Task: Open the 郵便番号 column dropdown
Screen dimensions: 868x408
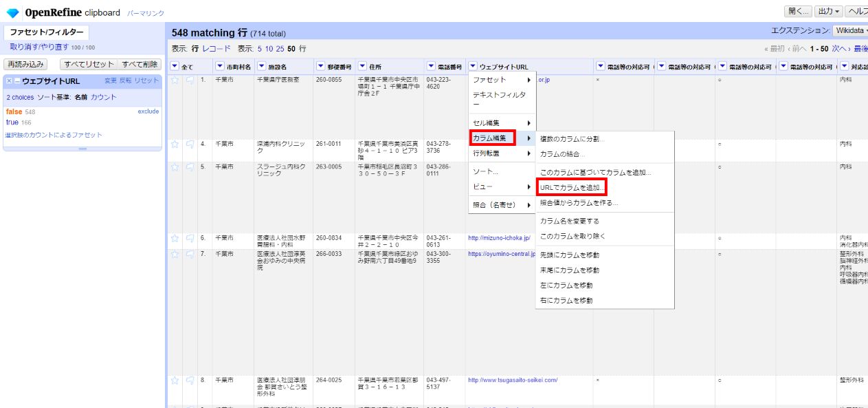Action: (x=321, y=66)
